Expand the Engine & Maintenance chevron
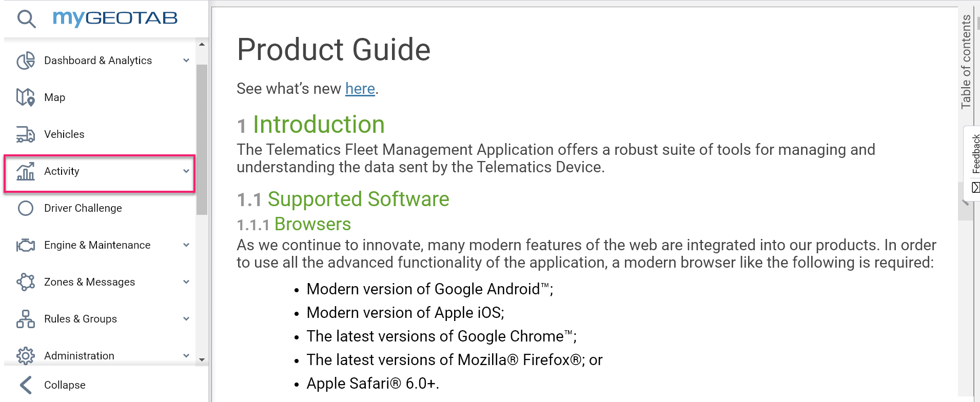 click(186, 245)
